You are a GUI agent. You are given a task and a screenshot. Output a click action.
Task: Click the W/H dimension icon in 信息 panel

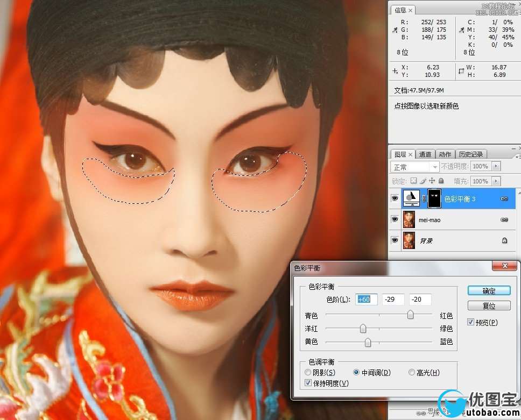coord(461,71)
